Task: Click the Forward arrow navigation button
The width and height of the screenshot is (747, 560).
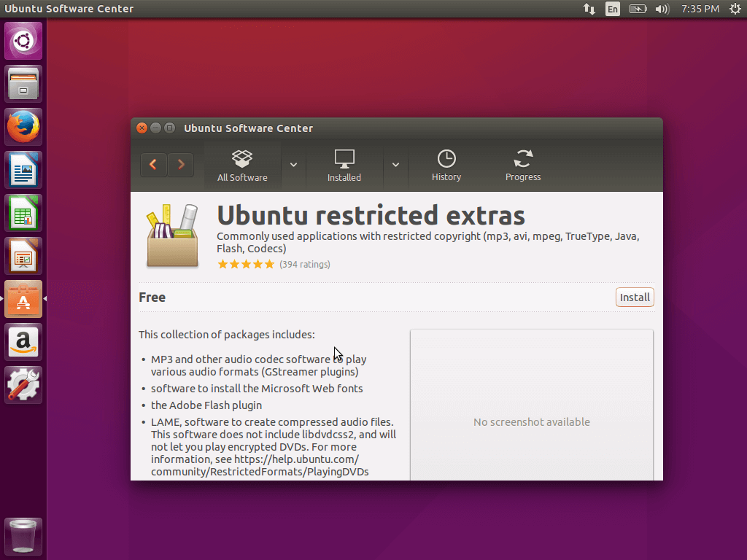Action: 181,165
